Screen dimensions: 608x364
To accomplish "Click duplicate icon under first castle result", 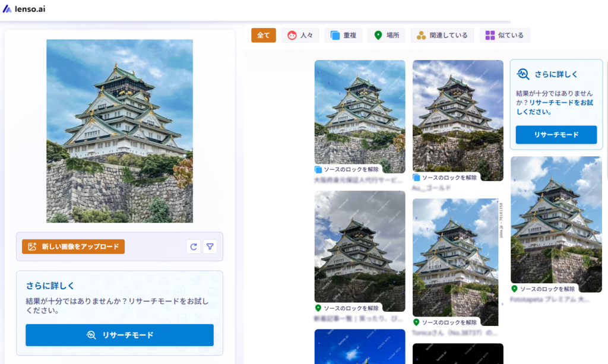I will 318,169.
